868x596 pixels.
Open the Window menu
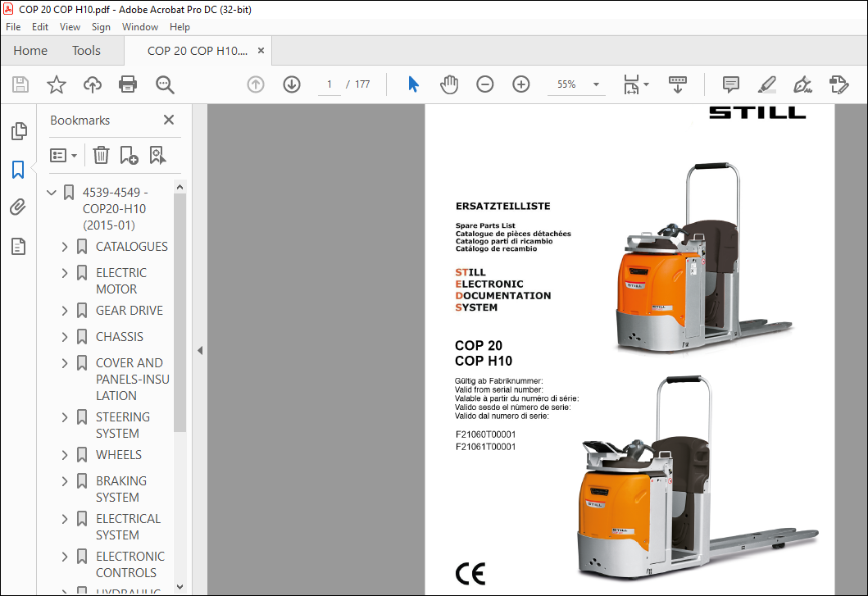point(140,26)
